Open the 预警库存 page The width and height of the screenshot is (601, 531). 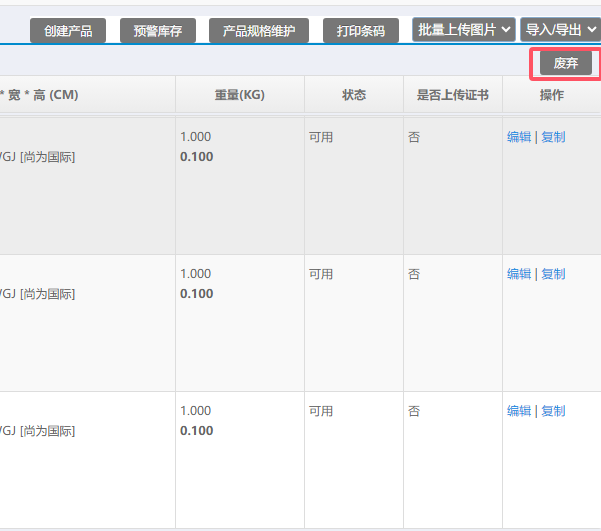[x=158, y=31]
